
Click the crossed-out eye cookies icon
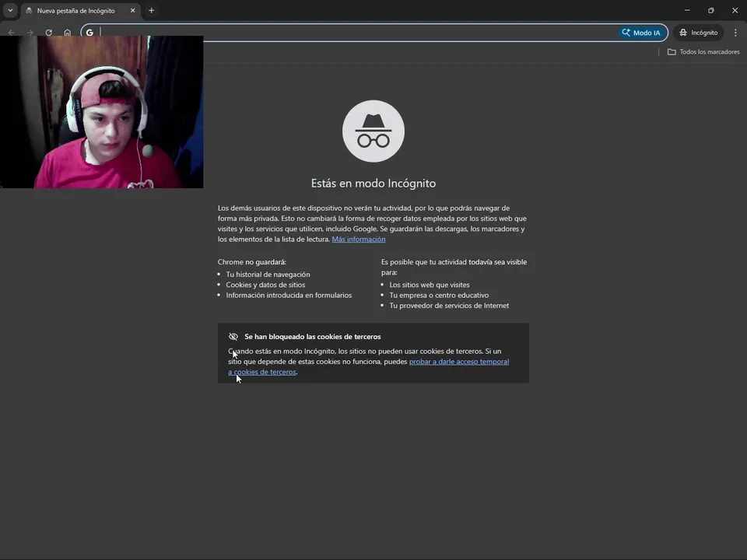(233, 337)
